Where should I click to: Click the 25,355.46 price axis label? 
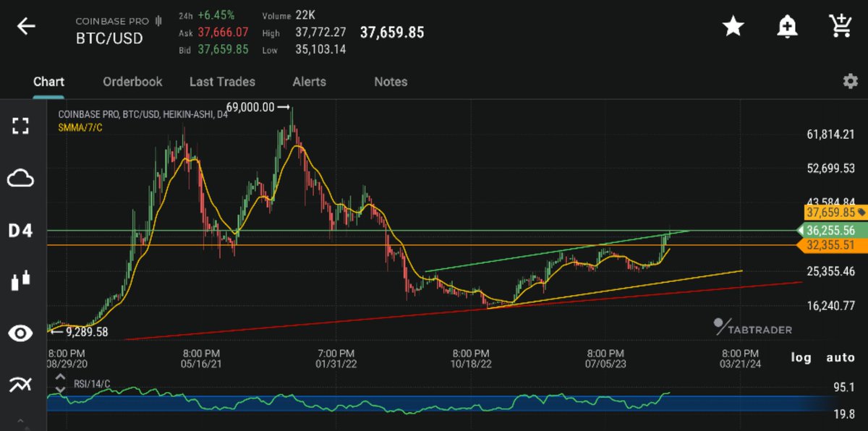pyautogui.click(x=831, y=272)
